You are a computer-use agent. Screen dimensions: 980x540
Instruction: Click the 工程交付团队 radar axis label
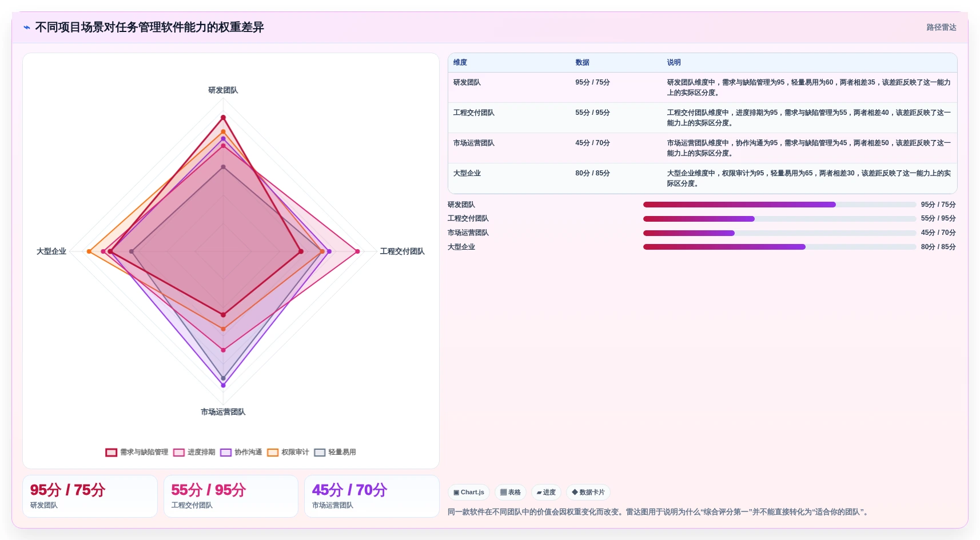pyautogui.click(x=402, y=251)
